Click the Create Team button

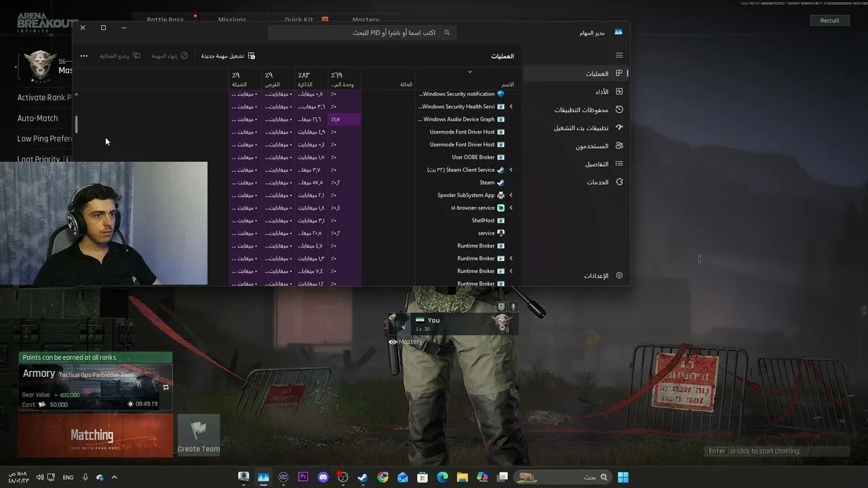(199, 435)
